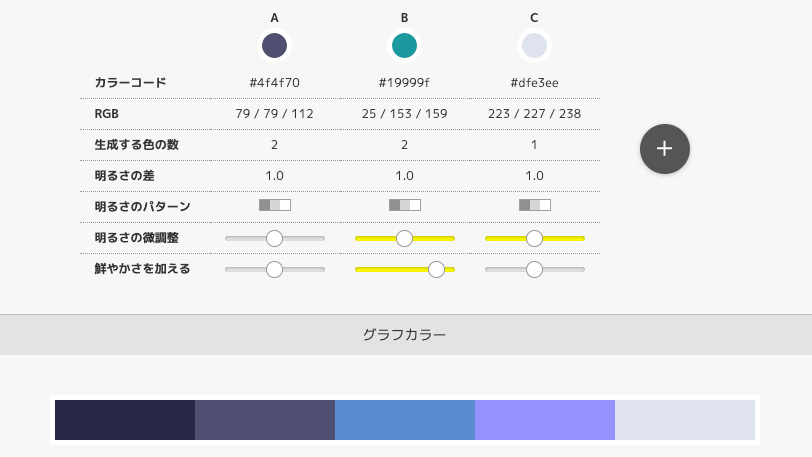Open color picker for light swatch C
The width and height of the screenshot is (812, 457).
[x=534, y=46]
